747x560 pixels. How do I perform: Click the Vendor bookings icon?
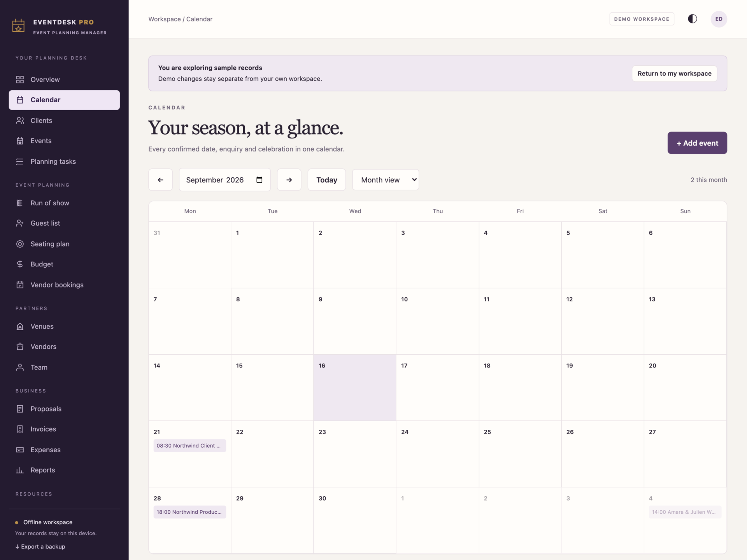(x=20, y=285)
